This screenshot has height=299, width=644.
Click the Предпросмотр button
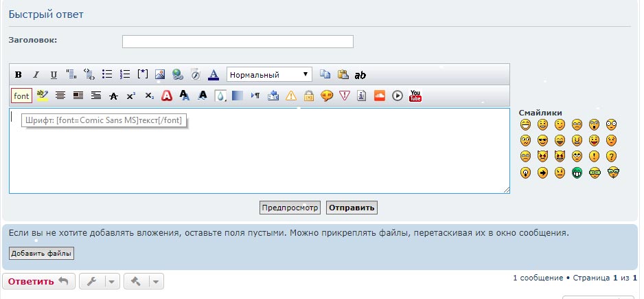coord(290,208)
